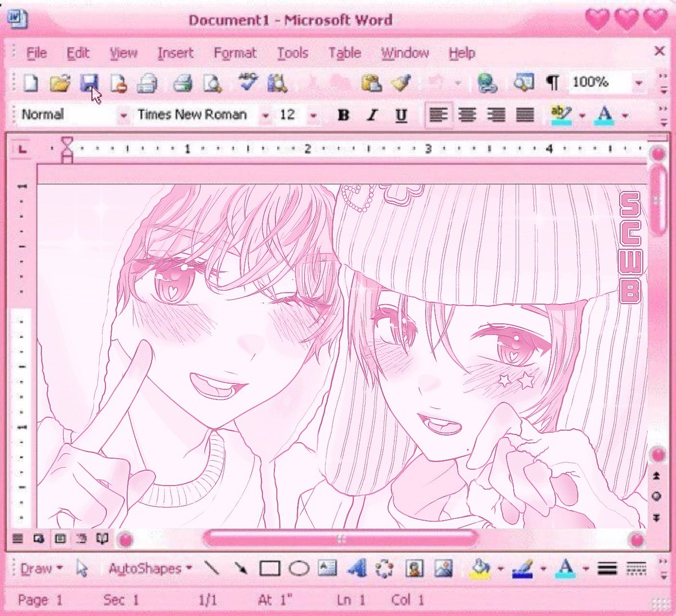Image resolution: width=676 pixels, height=616 pixels.
Task: Open the font size dropdown arrow
Action: click(314, 116)
